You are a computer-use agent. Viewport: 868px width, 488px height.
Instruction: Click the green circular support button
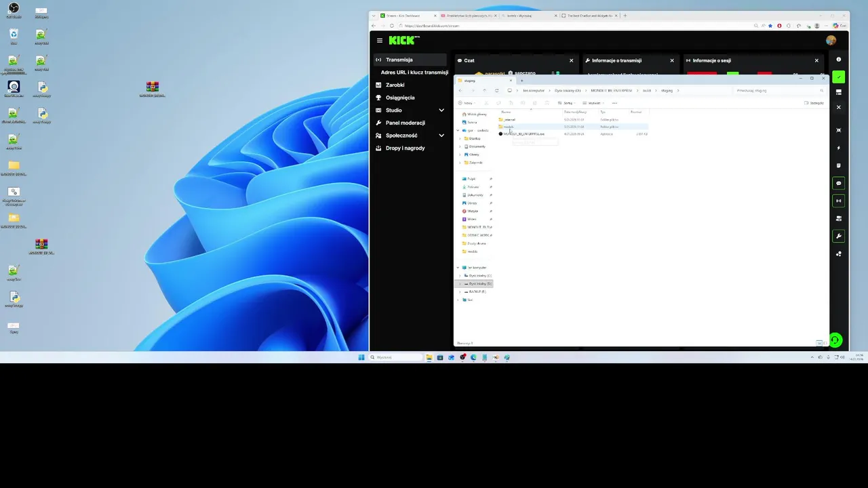835,340
